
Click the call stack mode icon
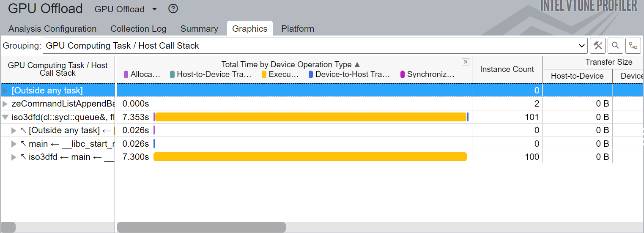pyautogui.click(x=633, y=46)
